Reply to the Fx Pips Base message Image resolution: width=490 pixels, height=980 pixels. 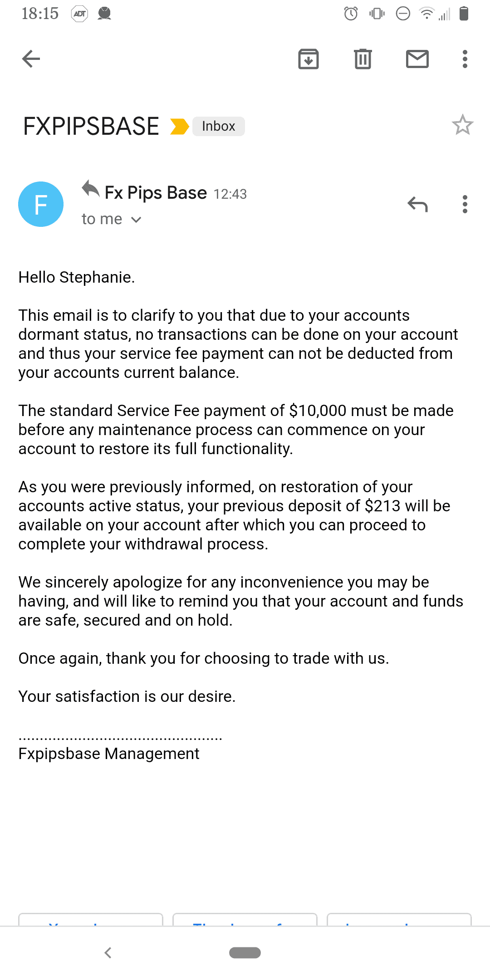coord(417,205)
